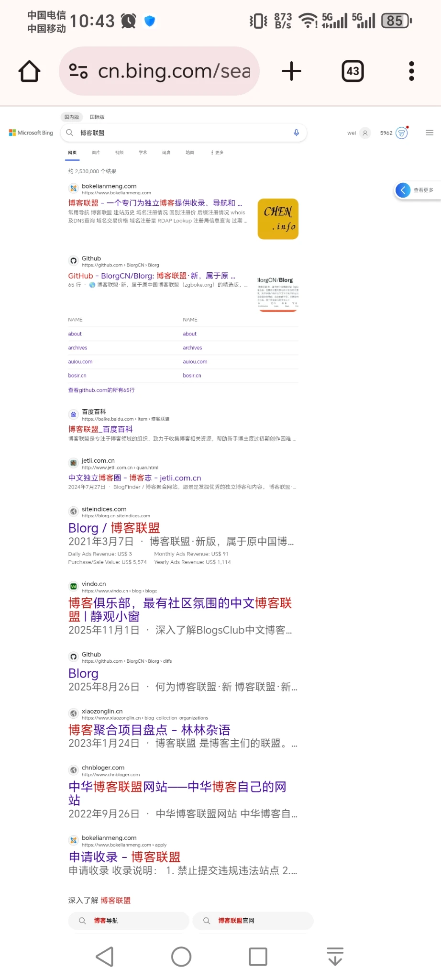The width and height of the screenshot is (441, 980).
Task: Click related search 博客导航
Action: coord(128,921)
